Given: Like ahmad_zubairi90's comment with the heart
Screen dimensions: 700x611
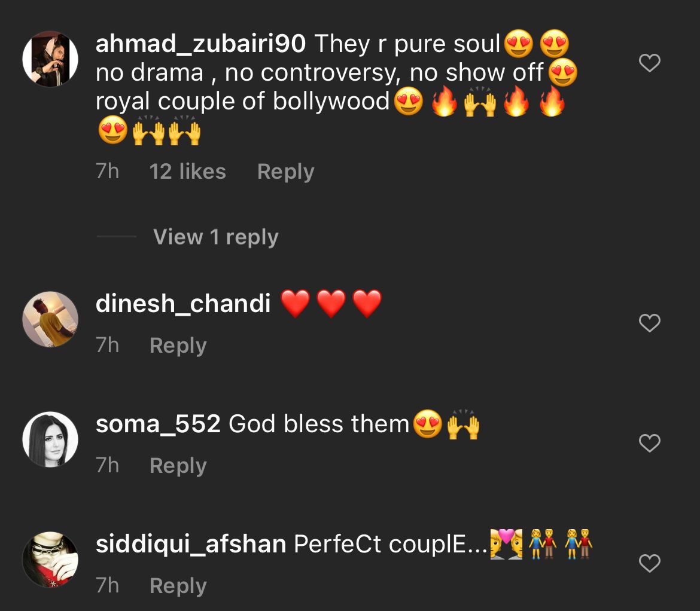Looking at the screenshot, I should click(650, 62).
